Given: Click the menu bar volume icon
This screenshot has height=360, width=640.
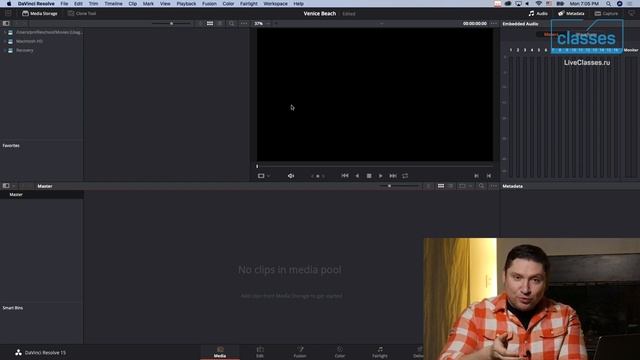Looking at the screenshot, I should tap(528, 4).
